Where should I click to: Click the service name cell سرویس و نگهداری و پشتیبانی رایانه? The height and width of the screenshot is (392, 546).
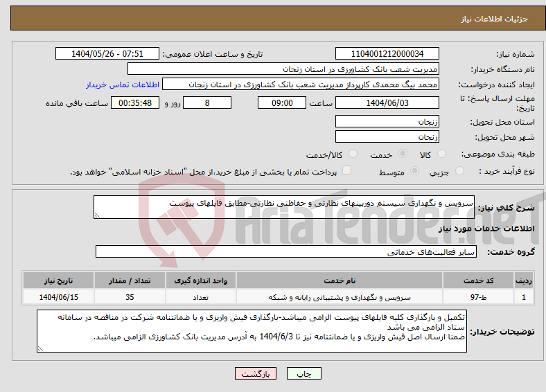(x=340, y=297)
